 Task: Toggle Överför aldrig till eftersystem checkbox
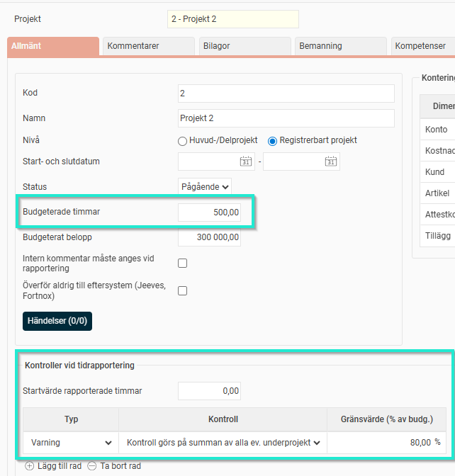pyautogui.click(x=182, y=290)
